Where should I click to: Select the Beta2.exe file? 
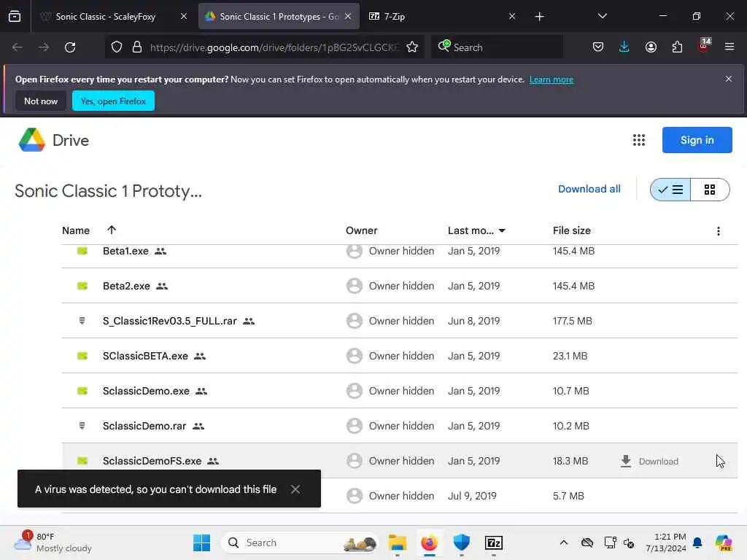coord(400,286)
